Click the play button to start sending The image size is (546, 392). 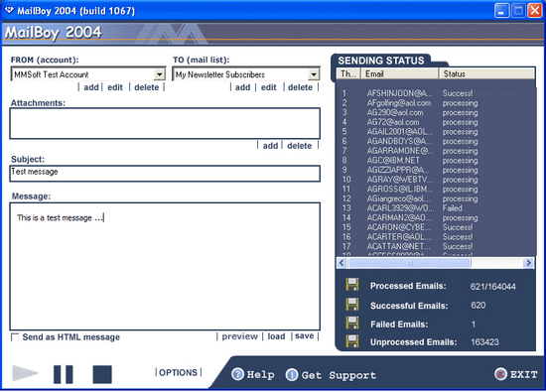[x=25, y=373]
